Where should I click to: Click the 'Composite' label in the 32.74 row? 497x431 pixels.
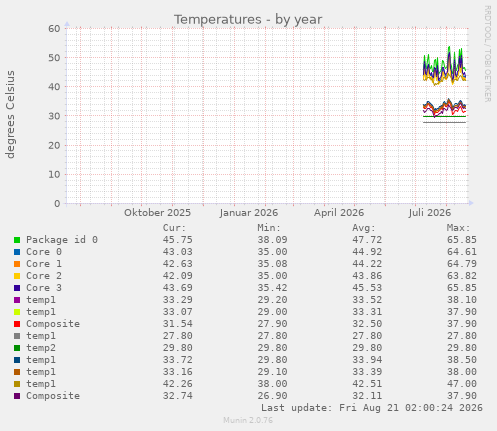pos(53,396)
